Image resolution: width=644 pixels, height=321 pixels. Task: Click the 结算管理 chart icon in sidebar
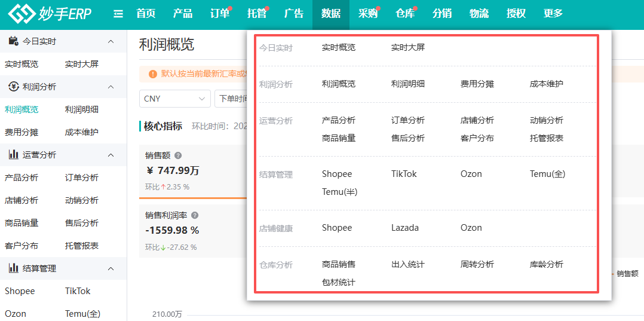(14, 268)
